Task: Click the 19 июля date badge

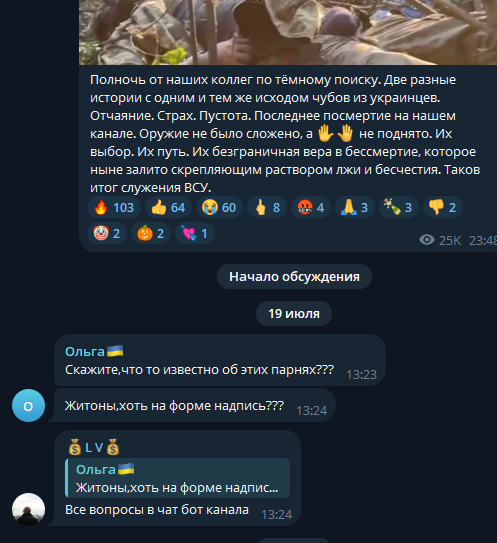Action: [294, 313]
